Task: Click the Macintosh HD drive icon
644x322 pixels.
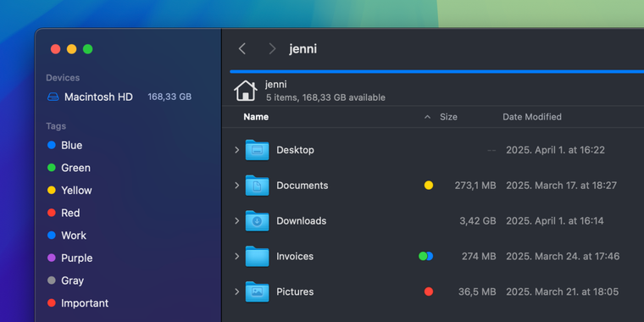Action: tap(53, 97)
